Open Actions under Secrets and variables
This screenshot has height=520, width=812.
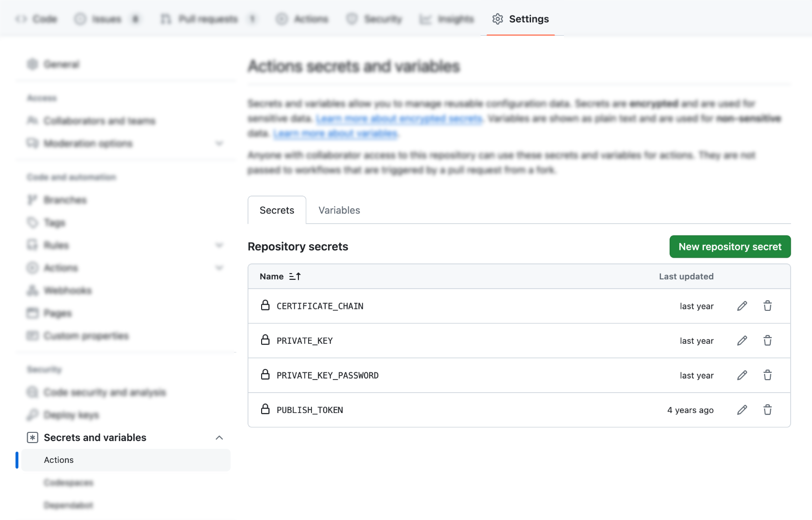point(59,460)
